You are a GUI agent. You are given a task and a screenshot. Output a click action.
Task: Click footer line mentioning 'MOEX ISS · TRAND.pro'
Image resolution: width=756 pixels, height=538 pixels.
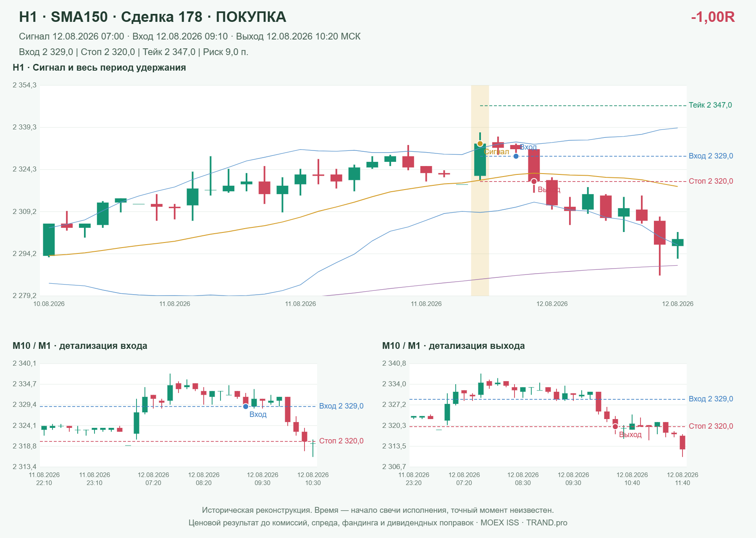point(378,523)
